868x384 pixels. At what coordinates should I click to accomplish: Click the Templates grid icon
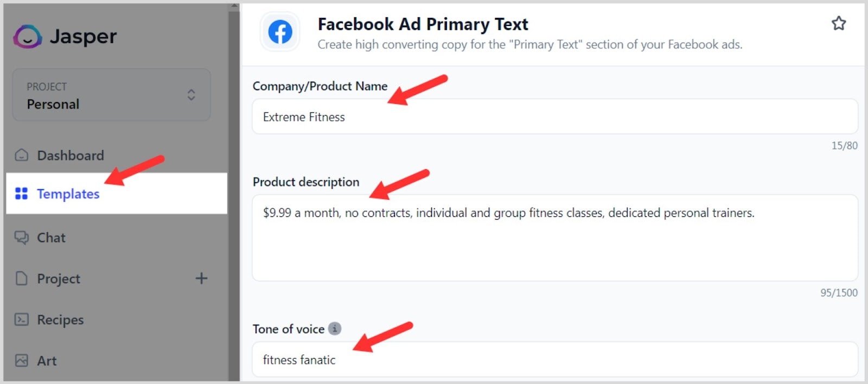click(x=22, y=194)
